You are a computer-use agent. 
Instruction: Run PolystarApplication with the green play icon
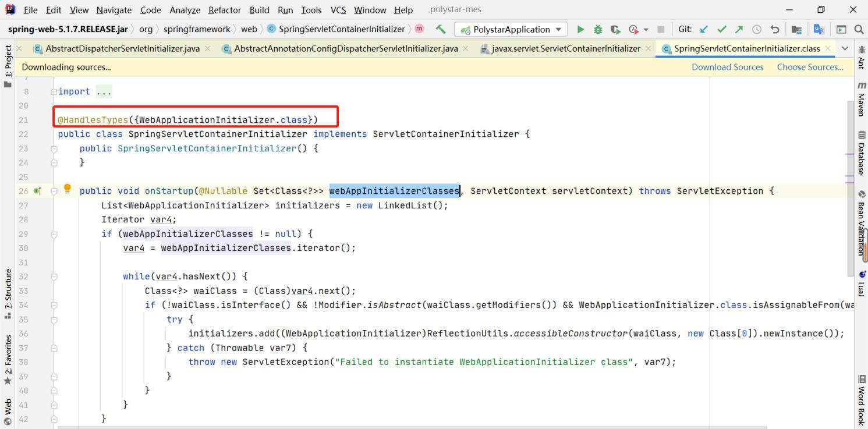point(580,29)
